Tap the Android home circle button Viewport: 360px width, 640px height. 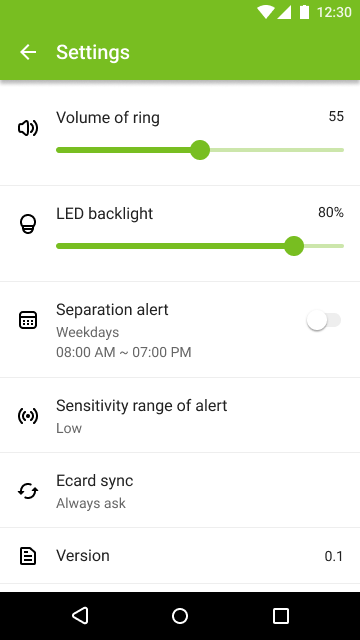pos(180,616)
